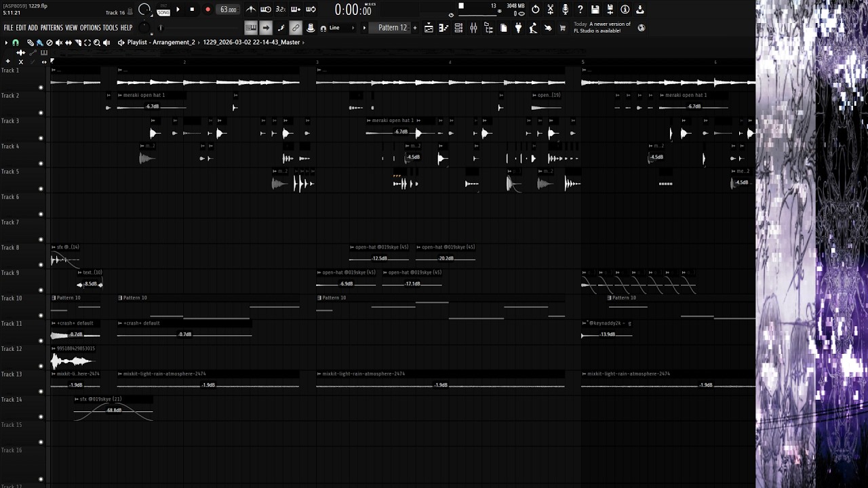Toggle the 3-2-1 countdown before recording
Screen dimensions: 868x488
tap(281, 9)
